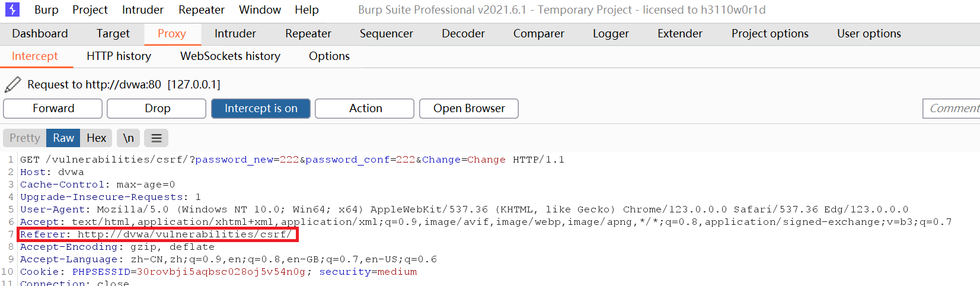The image size is (980, 286).
Task: Go to the Project options tab
Action: 770,34
